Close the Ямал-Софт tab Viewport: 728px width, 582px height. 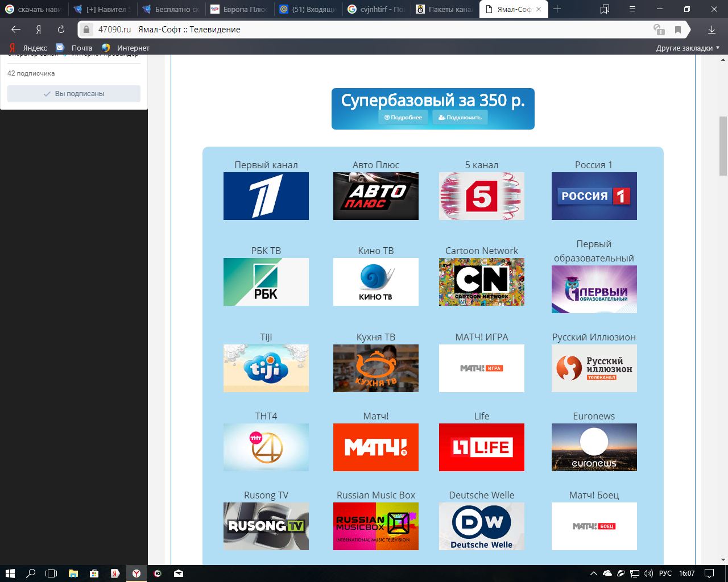point(539,9)
